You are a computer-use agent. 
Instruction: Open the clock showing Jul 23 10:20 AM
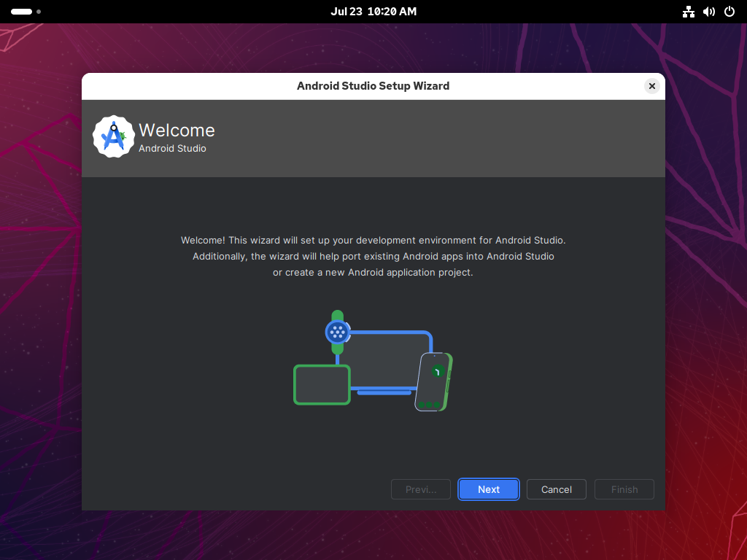373,12
